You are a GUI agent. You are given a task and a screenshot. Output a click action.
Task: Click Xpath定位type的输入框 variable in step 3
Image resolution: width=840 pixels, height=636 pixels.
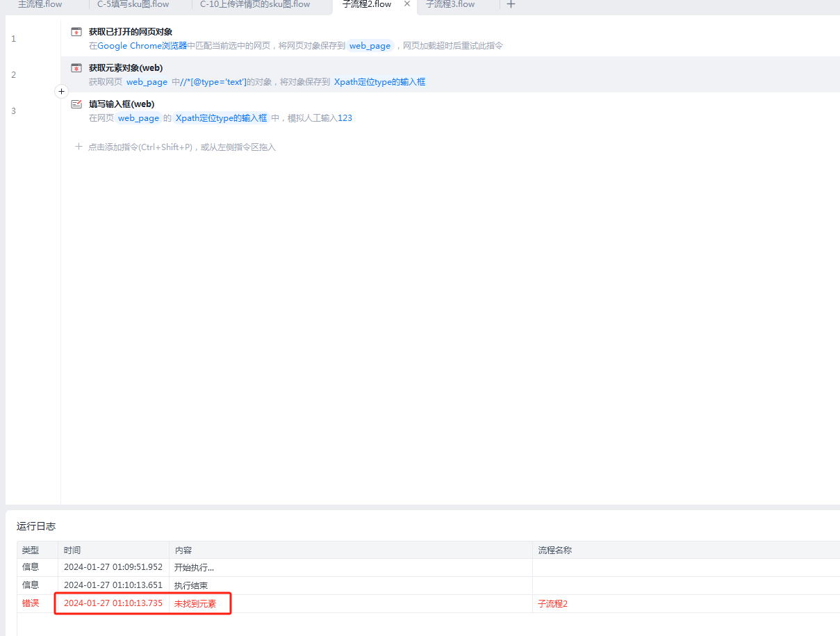click(221, 118)
